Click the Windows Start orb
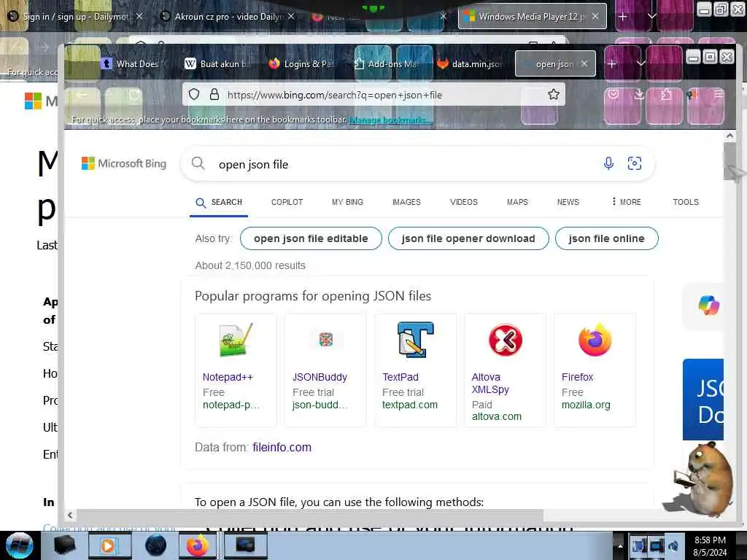Screen dimensions: 747x560 20,545
